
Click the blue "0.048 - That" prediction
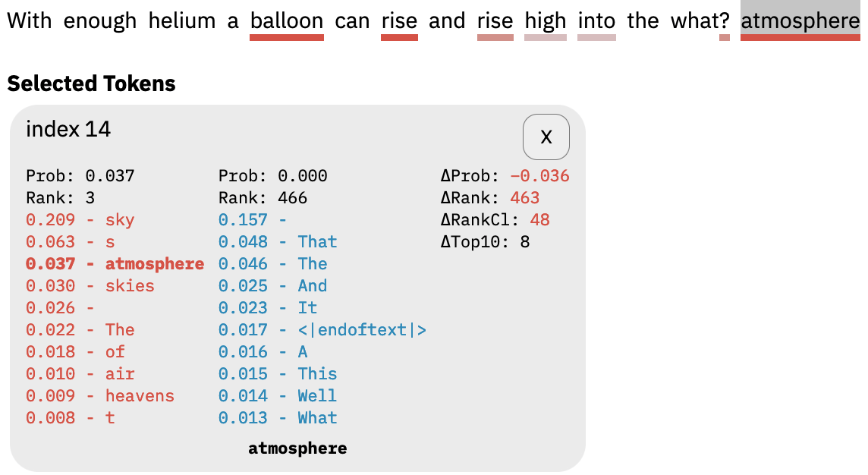click(278, 242)
